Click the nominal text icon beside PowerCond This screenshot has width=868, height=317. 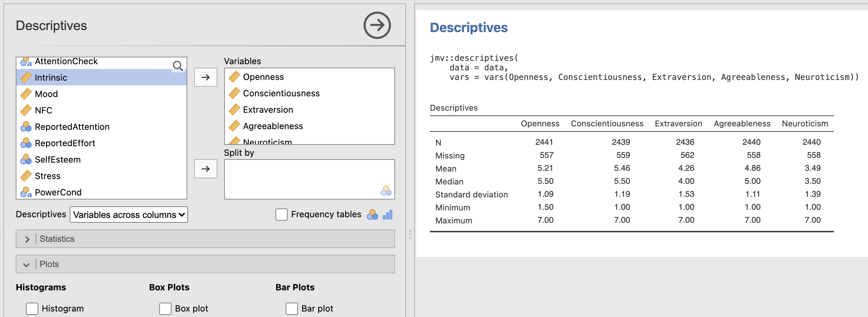(x=26, y=192)
